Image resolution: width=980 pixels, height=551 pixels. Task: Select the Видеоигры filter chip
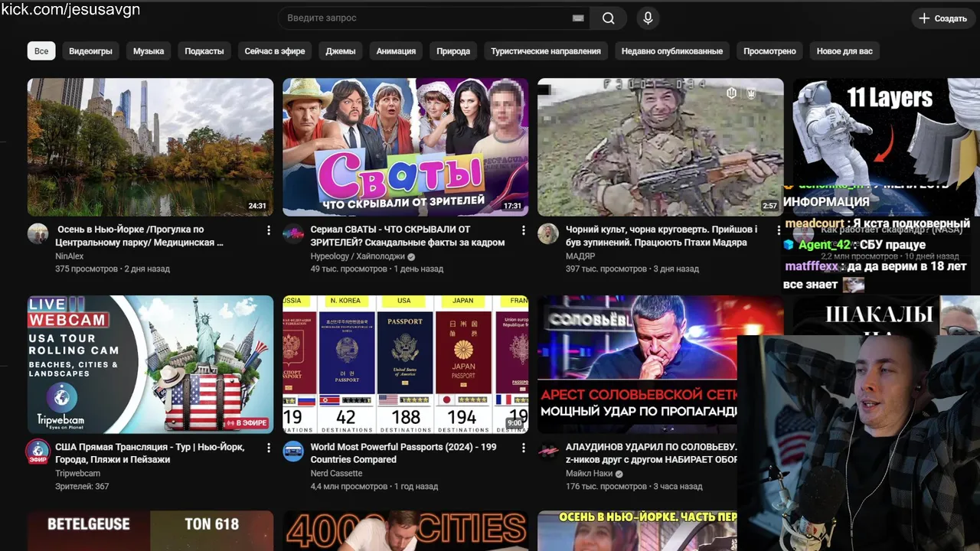(x=90, y=51)
